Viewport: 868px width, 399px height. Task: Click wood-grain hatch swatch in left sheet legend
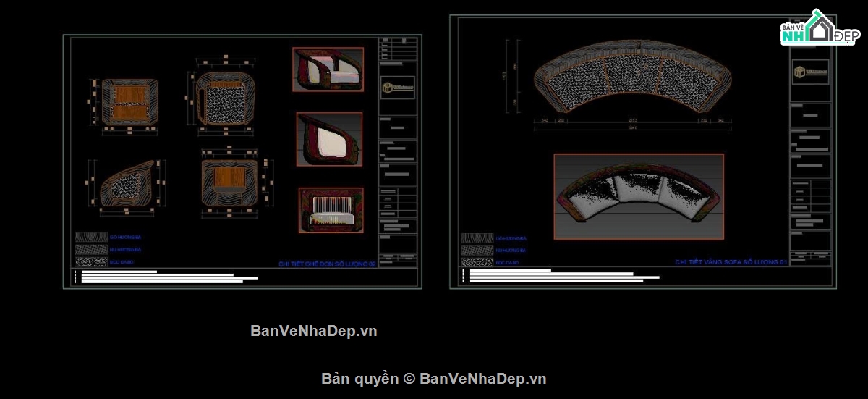pos(90,237)
